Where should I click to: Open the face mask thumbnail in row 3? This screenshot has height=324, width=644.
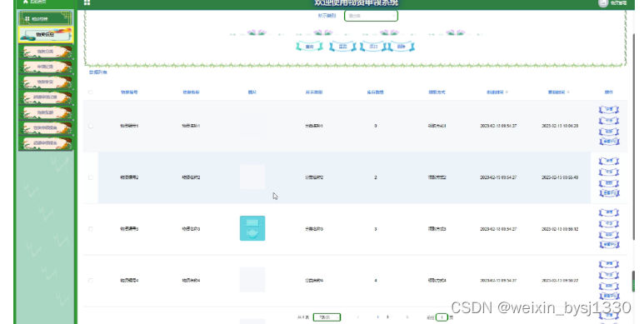[252, 228]
